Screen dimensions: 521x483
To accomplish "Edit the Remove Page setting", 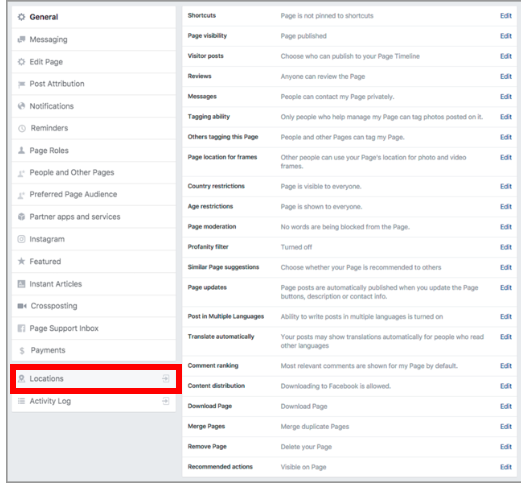I will (x=506, y=447).
